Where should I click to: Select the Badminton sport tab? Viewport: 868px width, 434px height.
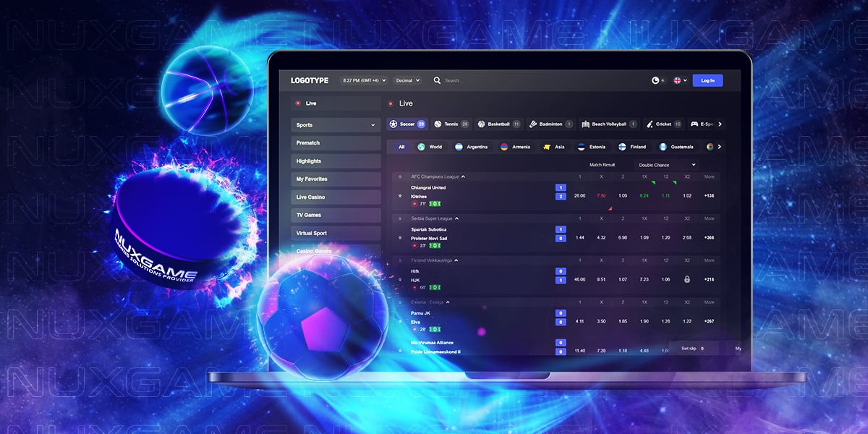(551, 124)
